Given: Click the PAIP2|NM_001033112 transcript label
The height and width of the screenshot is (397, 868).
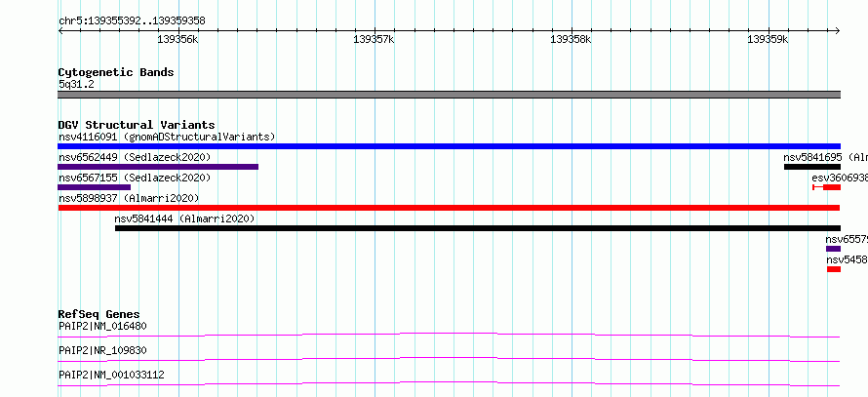Looking at the screenshot, I should point(111,375).
